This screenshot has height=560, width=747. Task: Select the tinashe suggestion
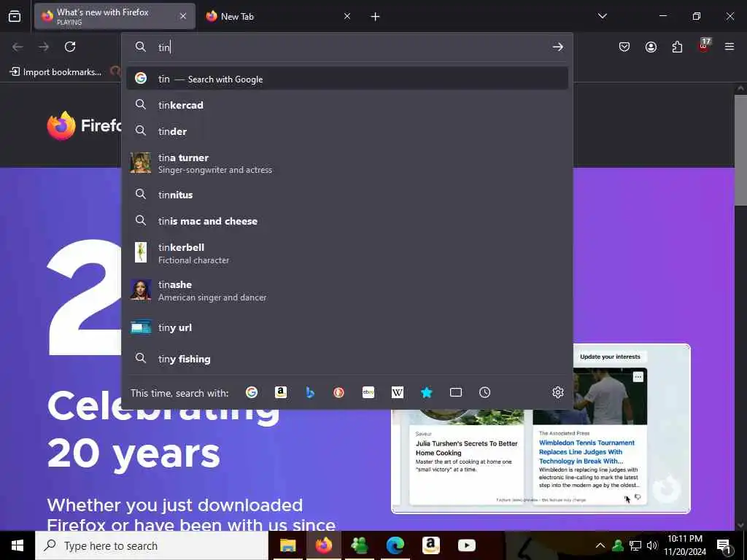[347, 290]
